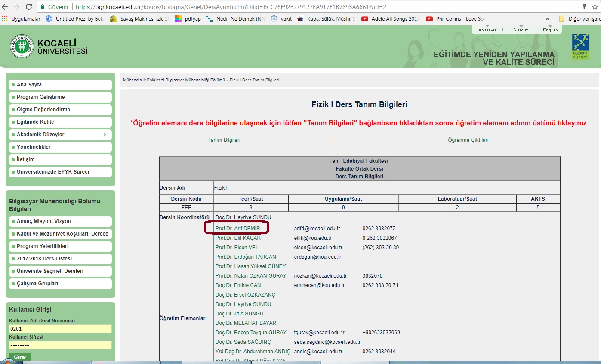
Task: Click the Giriş login button
Action: pyautogui.click(x=20, y=357)
